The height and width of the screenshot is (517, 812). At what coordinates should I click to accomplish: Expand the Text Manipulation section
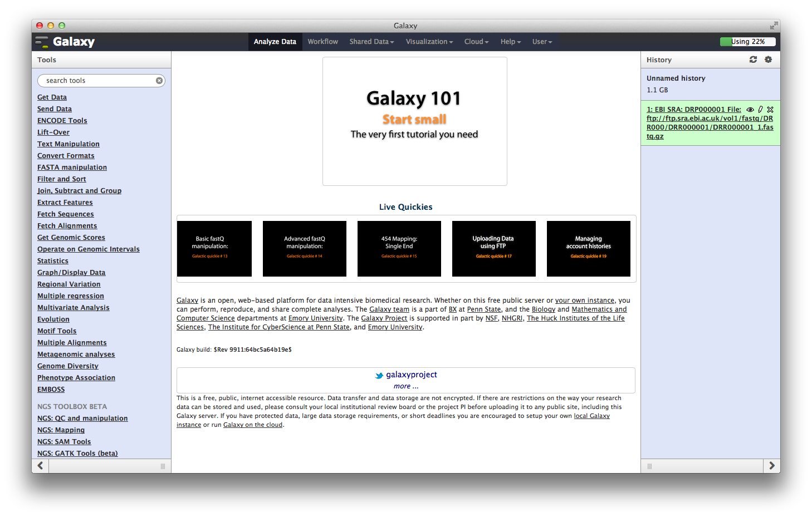pyautogui.click(x=69, y=144)
